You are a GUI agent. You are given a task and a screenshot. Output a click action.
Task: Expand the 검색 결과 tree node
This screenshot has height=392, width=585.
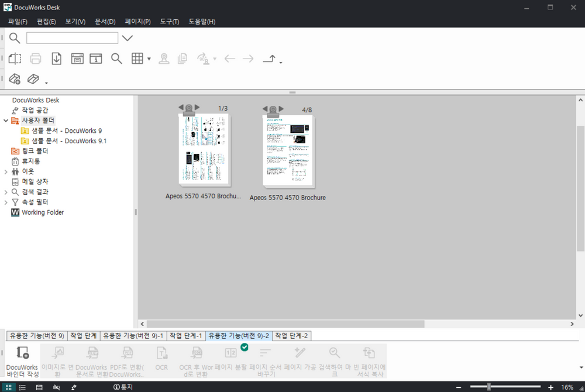point(6,192)
